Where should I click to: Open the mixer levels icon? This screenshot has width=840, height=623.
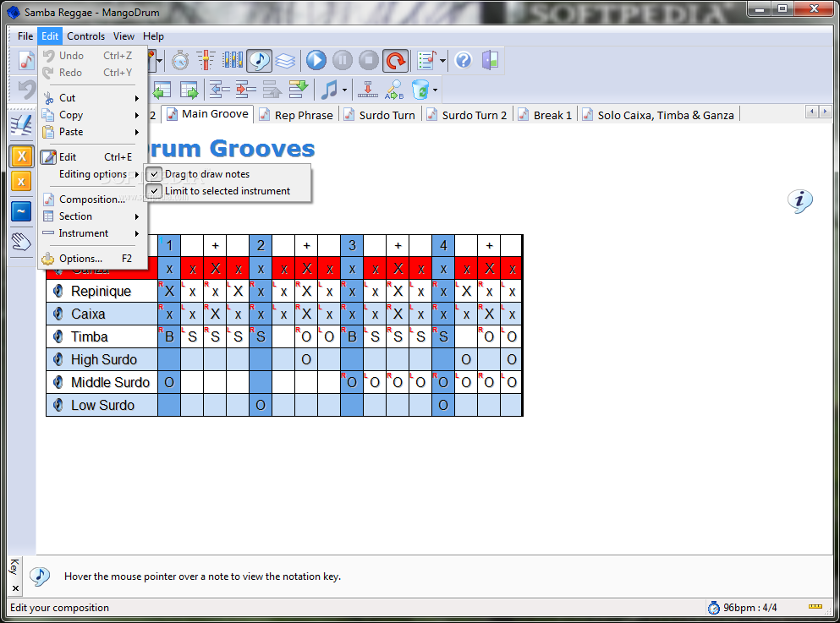point(233,60)
